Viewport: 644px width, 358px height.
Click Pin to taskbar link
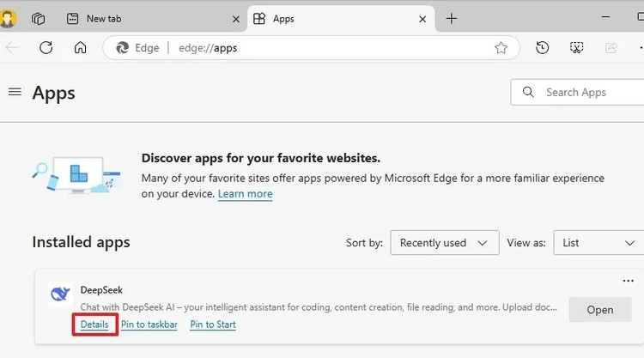[x=149, y=325]
